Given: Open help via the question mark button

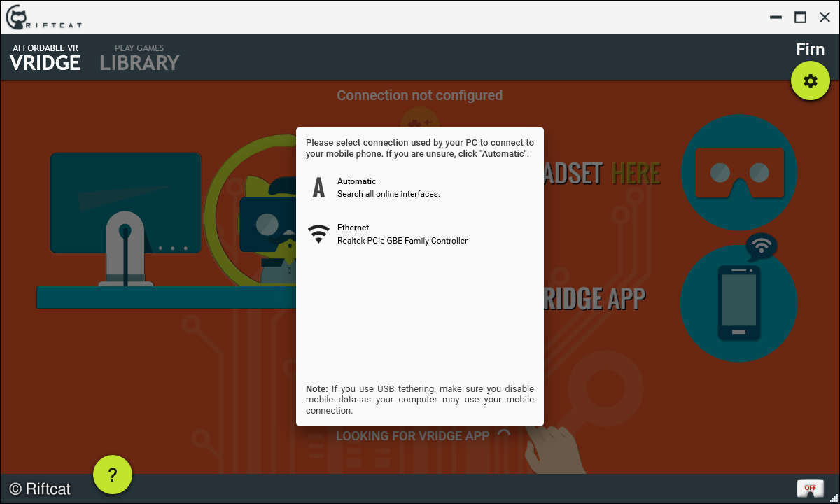Looking at the screenshot, I should coord(113,475).
